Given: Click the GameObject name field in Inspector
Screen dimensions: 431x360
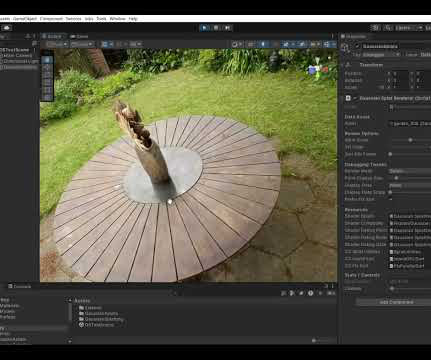Looking at the screenshot, I should (x=397, y=46).
